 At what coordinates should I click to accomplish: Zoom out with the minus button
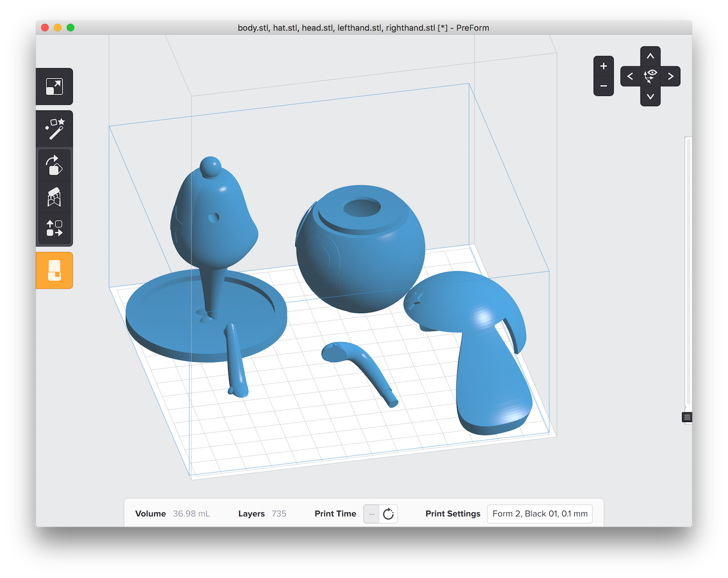point(603,86)
